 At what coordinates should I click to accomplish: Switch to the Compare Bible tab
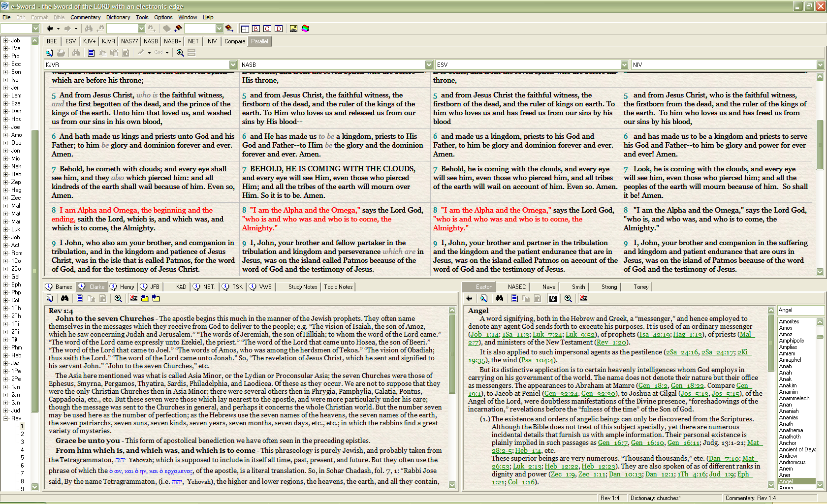click(234, 41)
